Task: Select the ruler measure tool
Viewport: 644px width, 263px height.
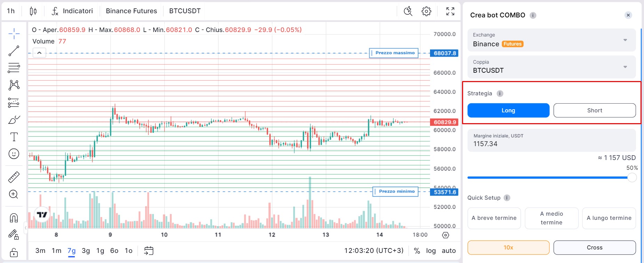Action: 14,177
